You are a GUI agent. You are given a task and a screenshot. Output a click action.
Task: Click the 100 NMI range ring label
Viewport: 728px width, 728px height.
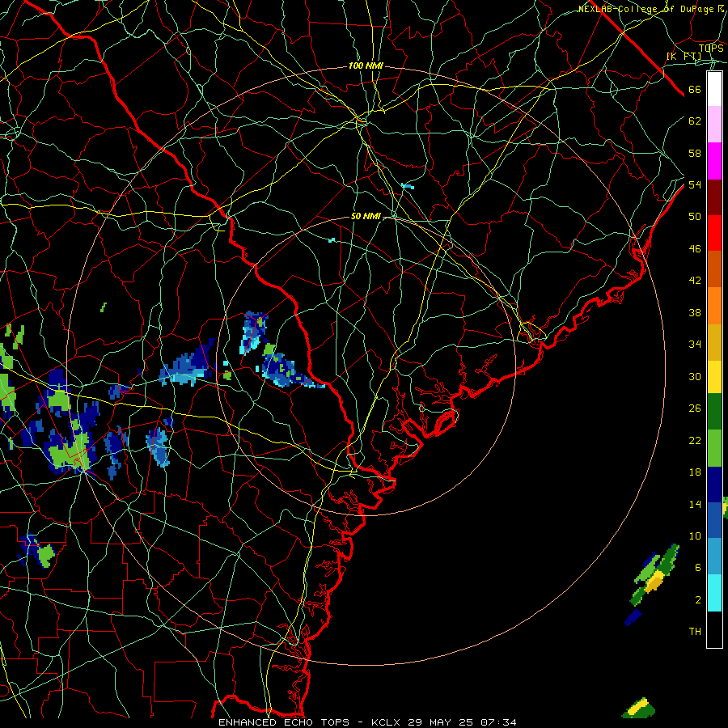[x=366, y=66]
